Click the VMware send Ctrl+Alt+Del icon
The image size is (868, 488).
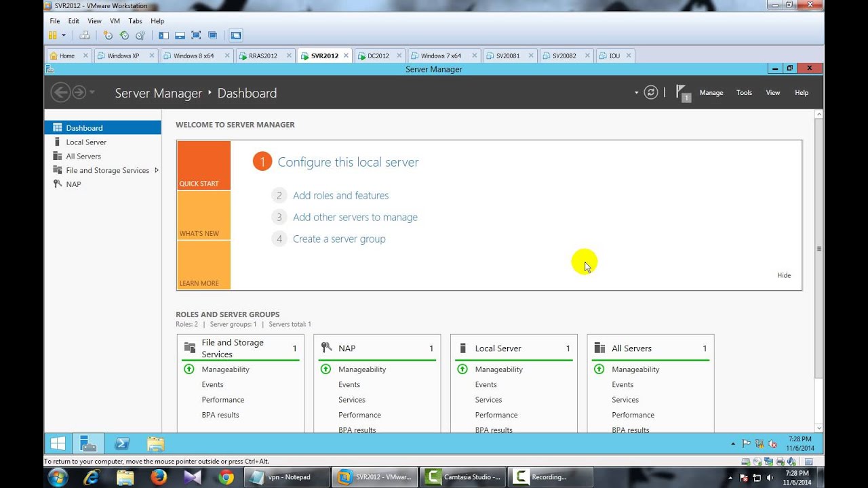click(x=85, y=35)
